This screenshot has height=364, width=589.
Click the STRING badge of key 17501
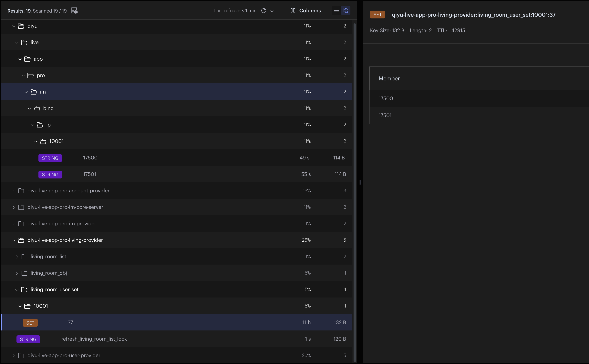pyautogui.click(x=50, y=175)
